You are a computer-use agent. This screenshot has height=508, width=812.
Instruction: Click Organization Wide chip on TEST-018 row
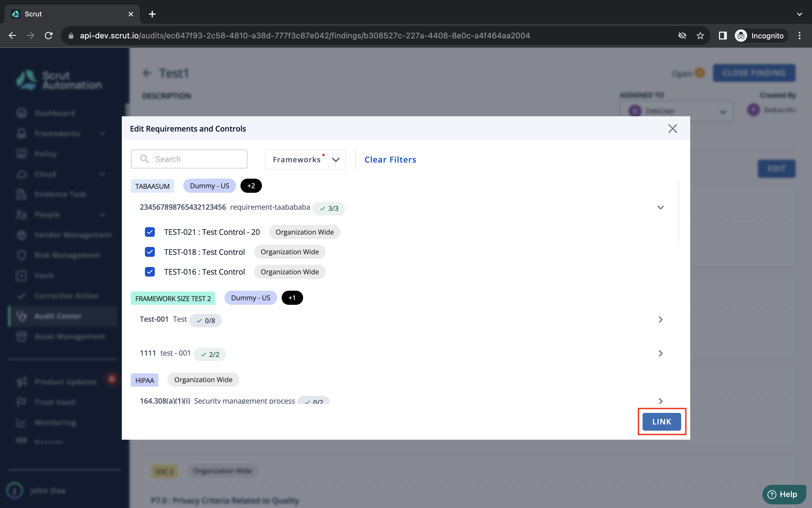click(x=290, y=252)
